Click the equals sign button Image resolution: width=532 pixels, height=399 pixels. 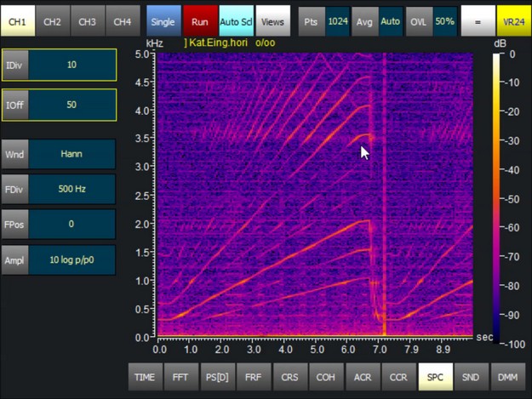coord(478,21)
